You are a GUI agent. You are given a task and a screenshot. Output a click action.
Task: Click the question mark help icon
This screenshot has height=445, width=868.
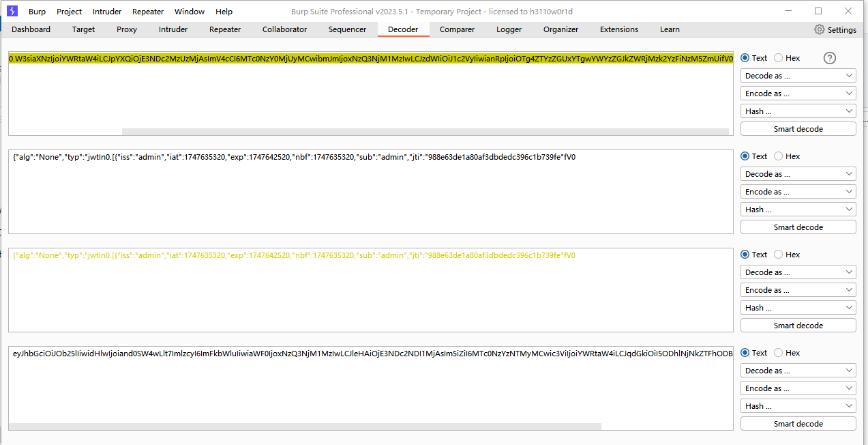click(830, 58)
